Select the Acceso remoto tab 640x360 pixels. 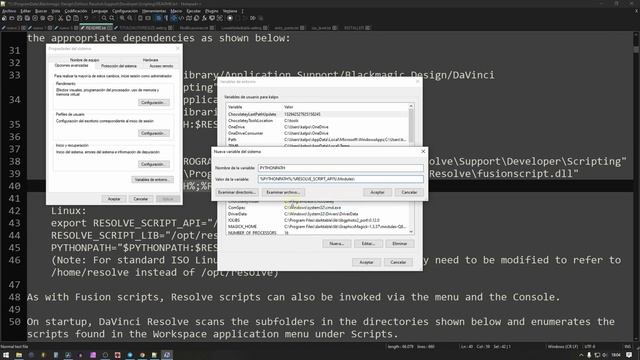click(161, 66)
